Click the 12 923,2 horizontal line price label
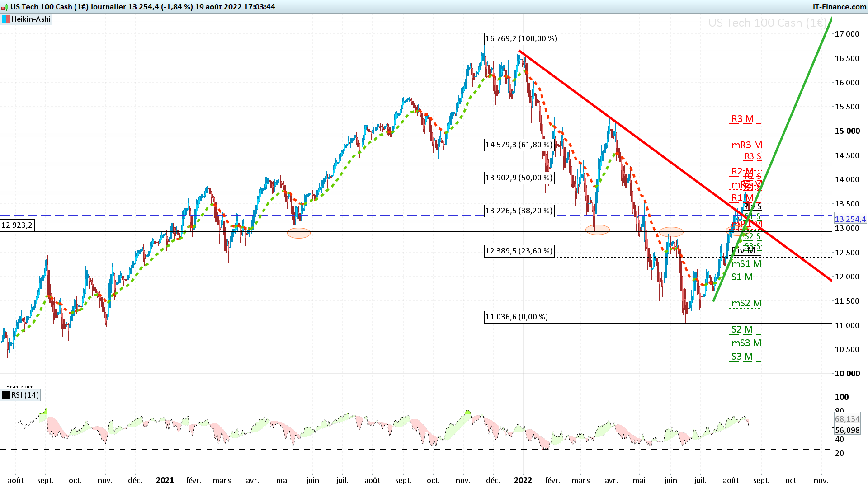Viewport: 868px width, 488px height. pyautogui.click(x=17, y=225)
